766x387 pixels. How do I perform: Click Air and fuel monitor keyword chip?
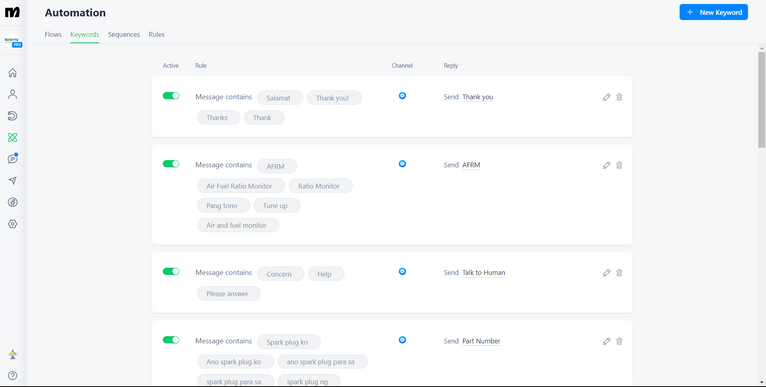point(238,225)
